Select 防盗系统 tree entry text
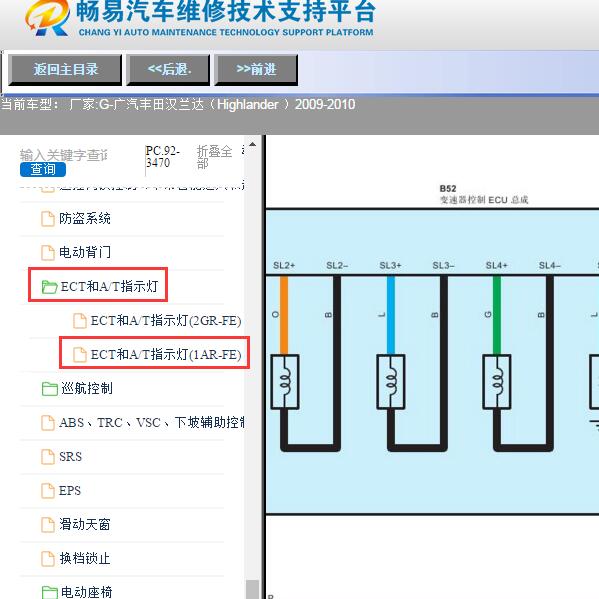The width and height of the screenshot is (599, 599). [x=85, y=219]
